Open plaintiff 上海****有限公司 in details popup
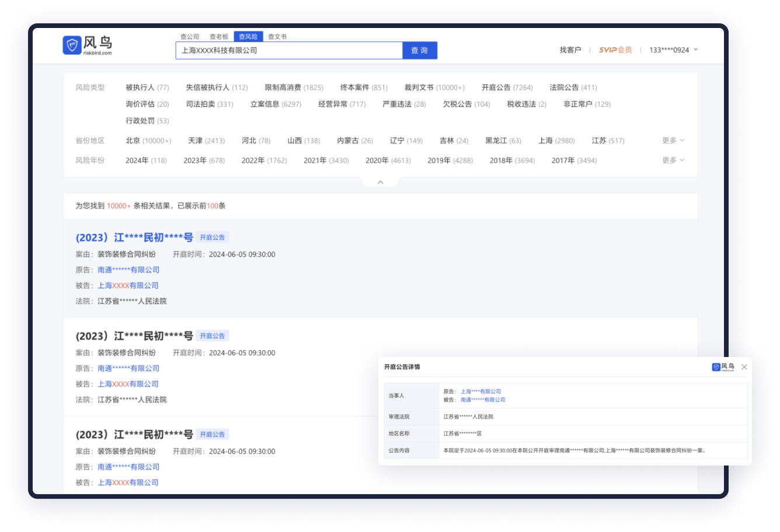This screenshot has width=780, height=532. click(480, 391)
